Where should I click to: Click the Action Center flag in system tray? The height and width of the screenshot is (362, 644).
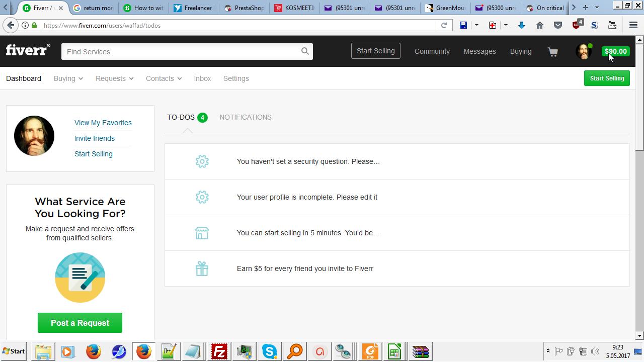(x=558, y=351)
